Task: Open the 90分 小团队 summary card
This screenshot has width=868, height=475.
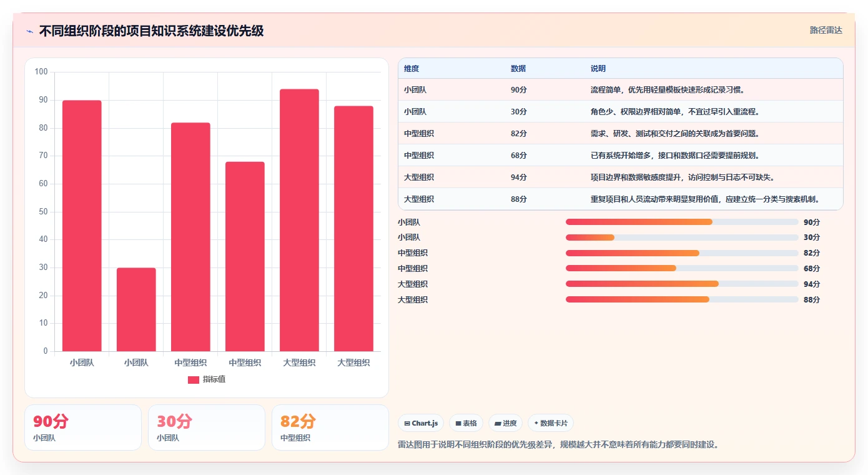Action: (x=83, y=427)
